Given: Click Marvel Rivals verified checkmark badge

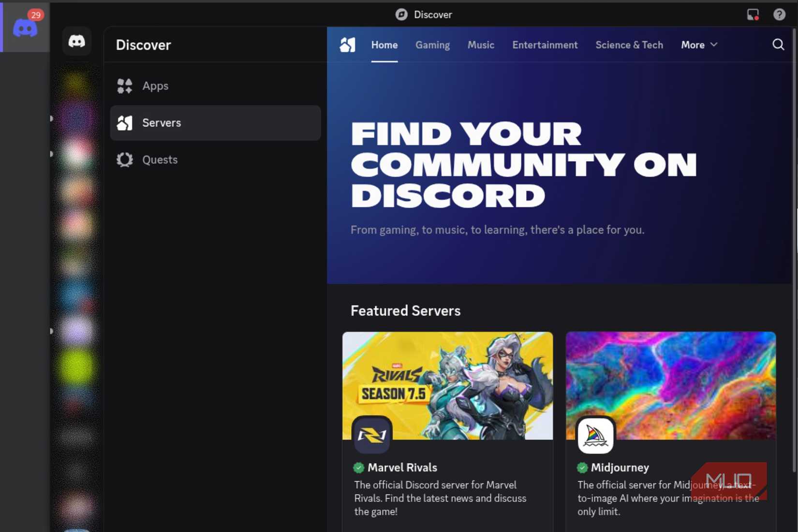Looking at the screenshot, I should (358, 468).
